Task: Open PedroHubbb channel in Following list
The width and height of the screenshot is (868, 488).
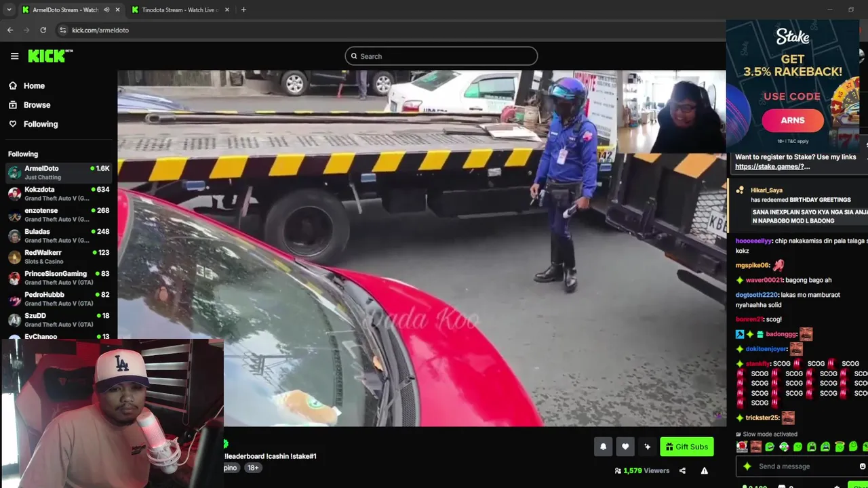Action: [58, 298]
